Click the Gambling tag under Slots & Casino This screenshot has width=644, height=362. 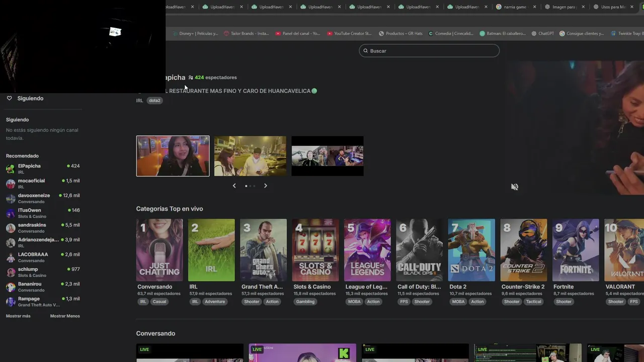305,302
